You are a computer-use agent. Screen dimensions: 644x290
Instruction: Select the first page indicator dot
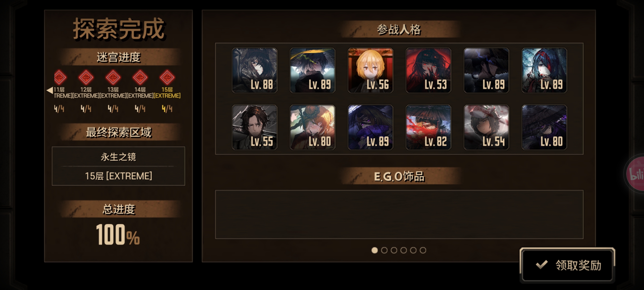(375, 250)
